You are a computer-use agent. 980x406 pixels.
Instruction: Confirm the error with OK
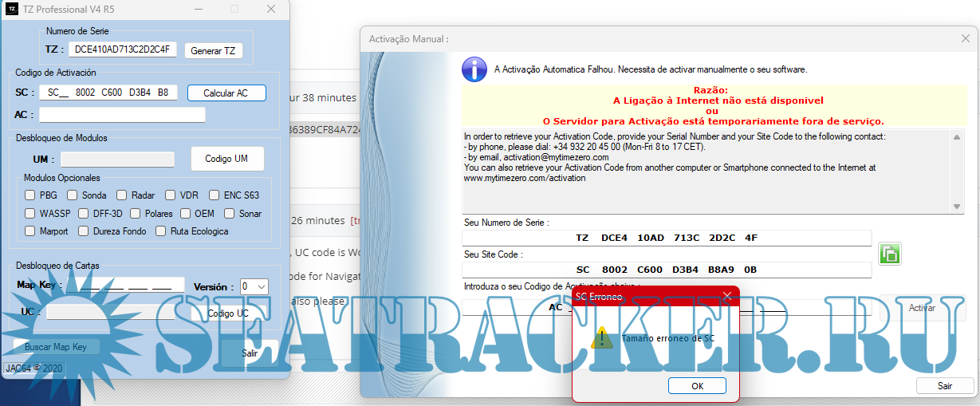click(x=697, y=386)
